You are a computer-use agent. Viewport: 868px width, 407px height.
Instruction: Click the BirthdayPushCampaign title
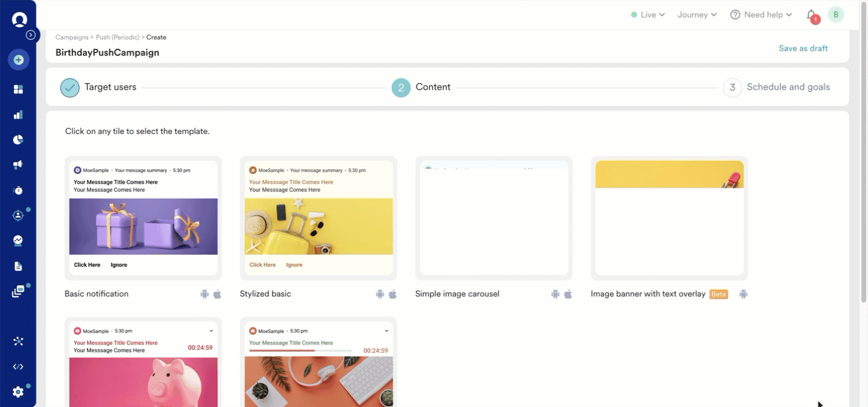(x=107, y=52)
